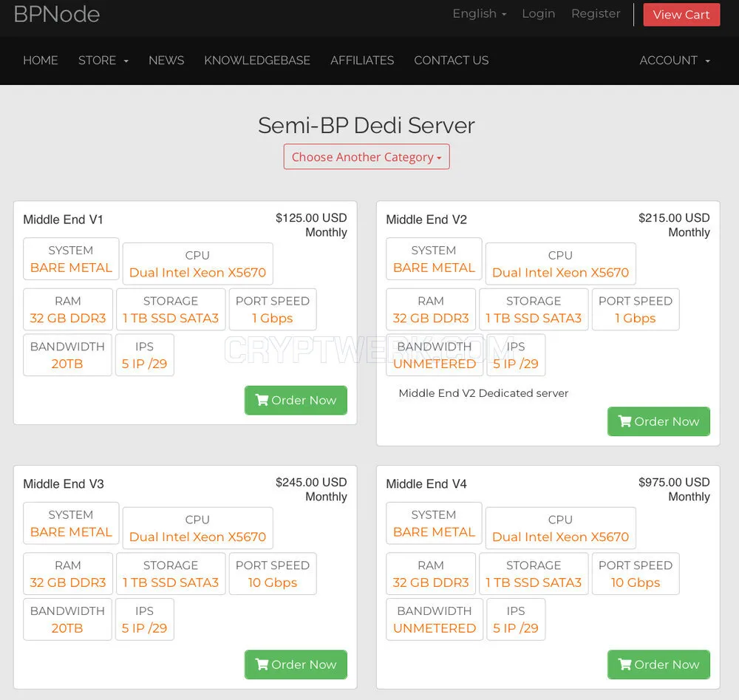Open the NEWS menu item
The width and height of the screenshot is (739, 700).
click(166, 61)
